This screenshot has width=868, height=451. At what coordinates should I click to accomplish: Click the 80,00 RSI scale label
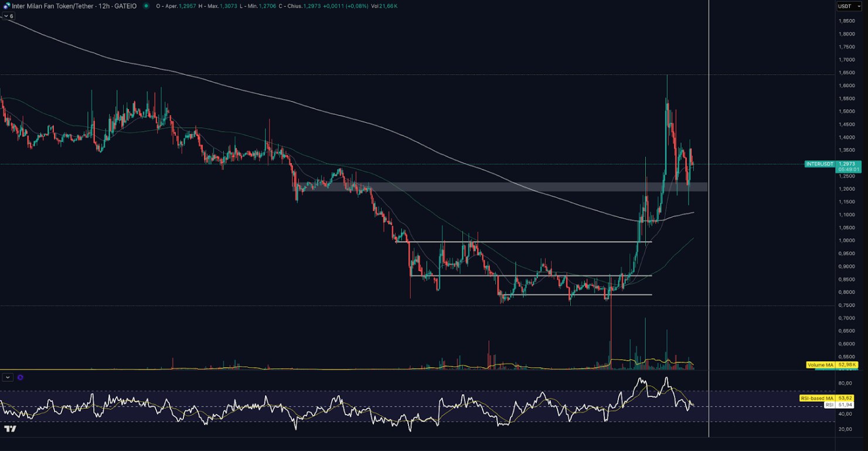[x=845, y=383]
